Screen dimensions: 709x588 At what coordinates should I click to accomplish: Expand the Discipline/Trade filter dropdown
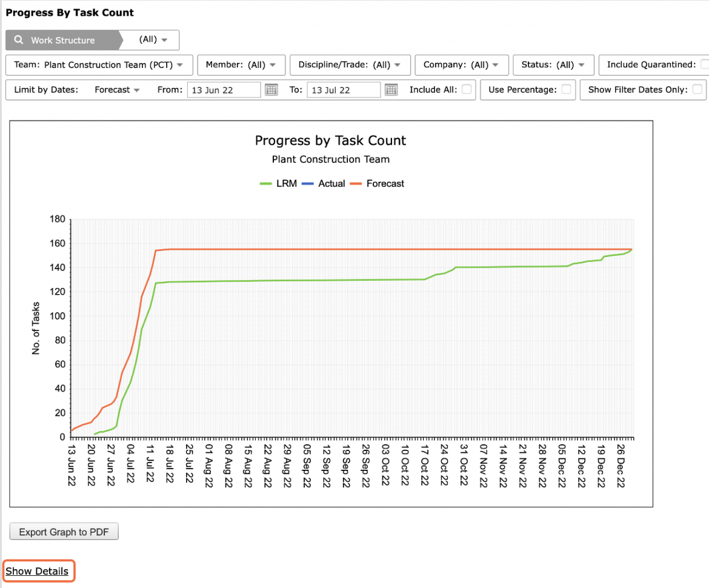(x=350, y=65)
